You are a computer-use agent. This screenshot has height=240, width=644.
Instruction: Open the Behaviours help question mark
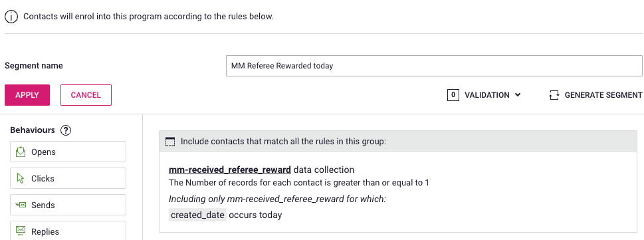click(x=66, y=130)
